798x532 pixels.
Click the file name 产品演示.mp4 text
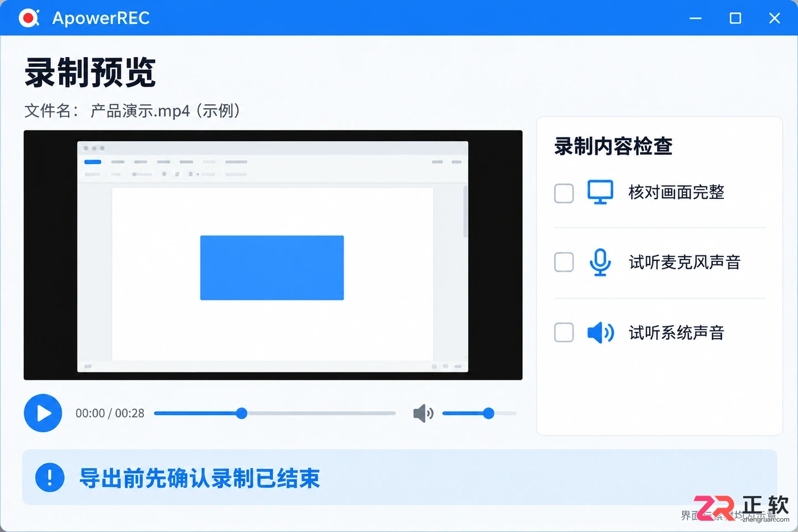(x=140, y=111)
